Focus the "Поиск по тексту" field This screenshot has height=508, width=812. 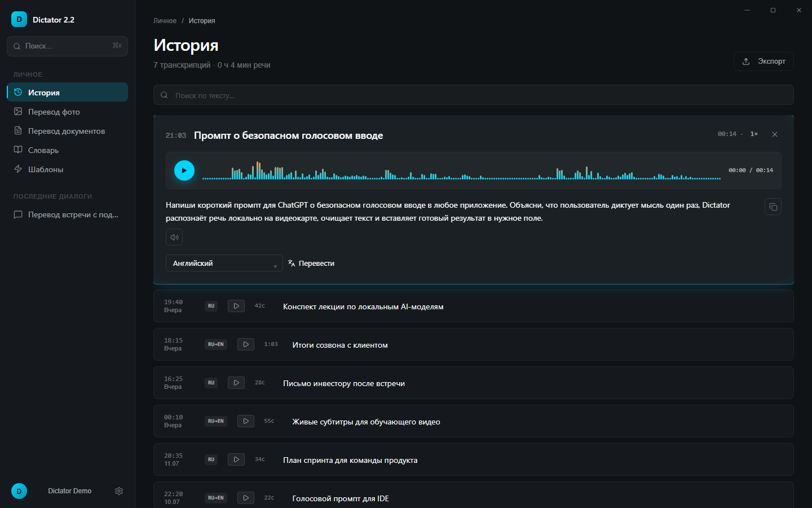click(474, 95)
